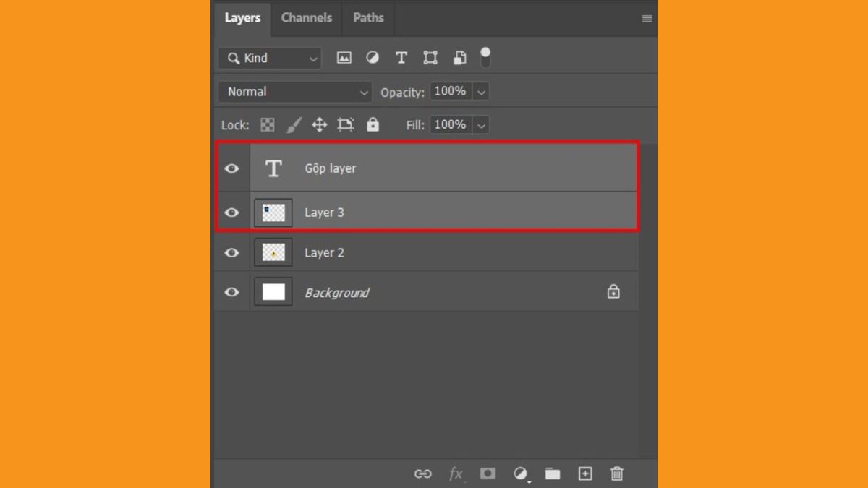Create a new adjustment layer
The width and height of the screenshot is (868, 488).
[x=520, y=474]
